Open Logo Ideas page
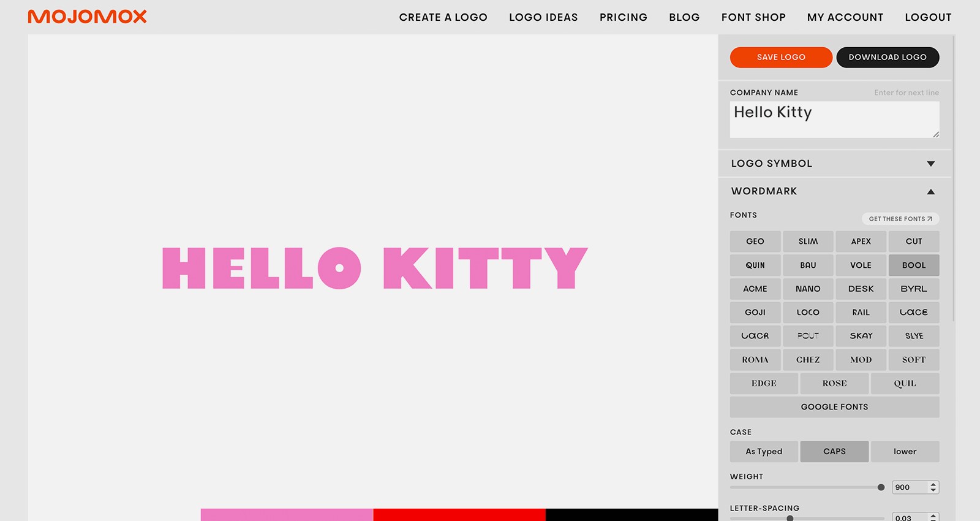This screenshot has height=521, width=980. coord(543,17)
